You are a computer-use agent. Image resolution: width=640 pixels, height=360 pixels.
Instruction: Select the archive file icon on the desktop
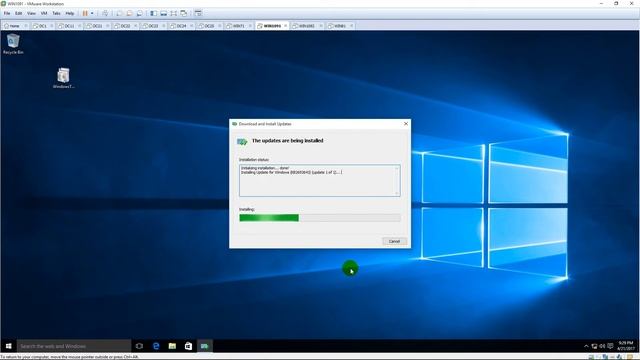pyautogui.click(x=63, y=78)
